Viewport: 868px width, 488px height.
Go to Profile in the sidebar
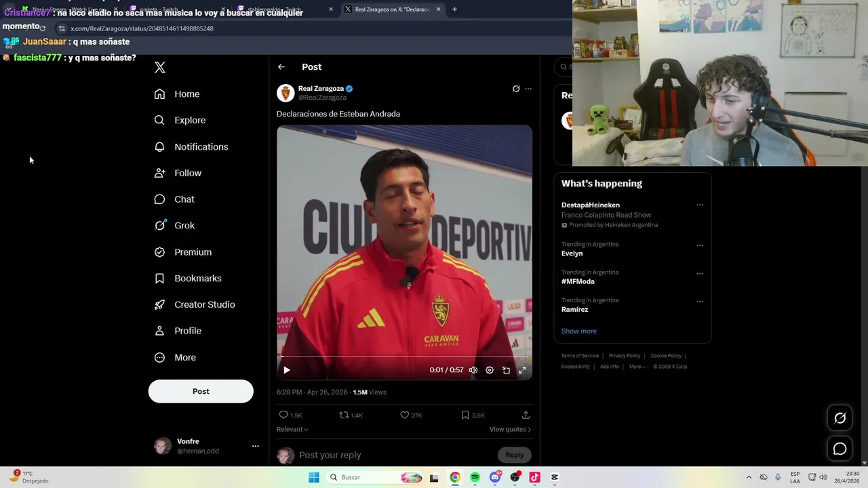178,331
